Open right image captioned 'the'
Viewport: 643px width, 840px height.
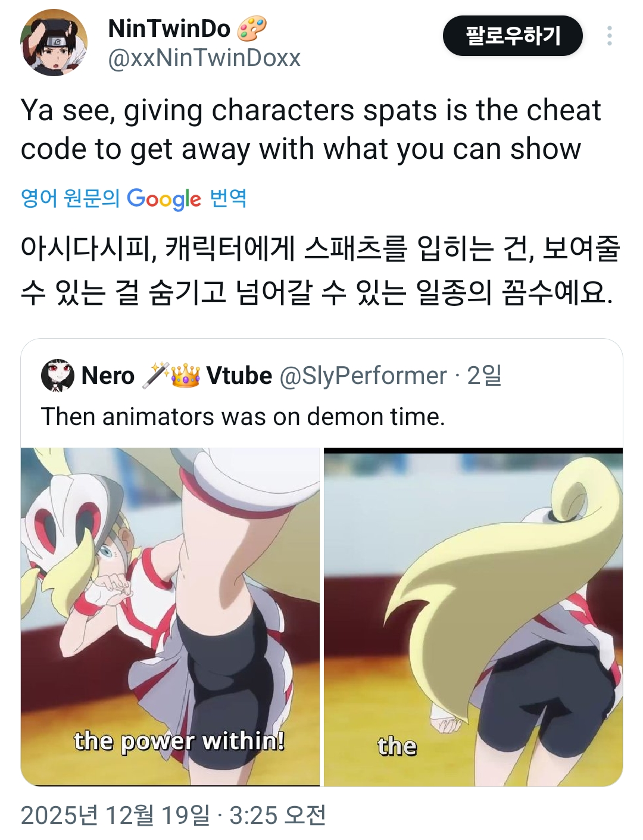(473, 617)
